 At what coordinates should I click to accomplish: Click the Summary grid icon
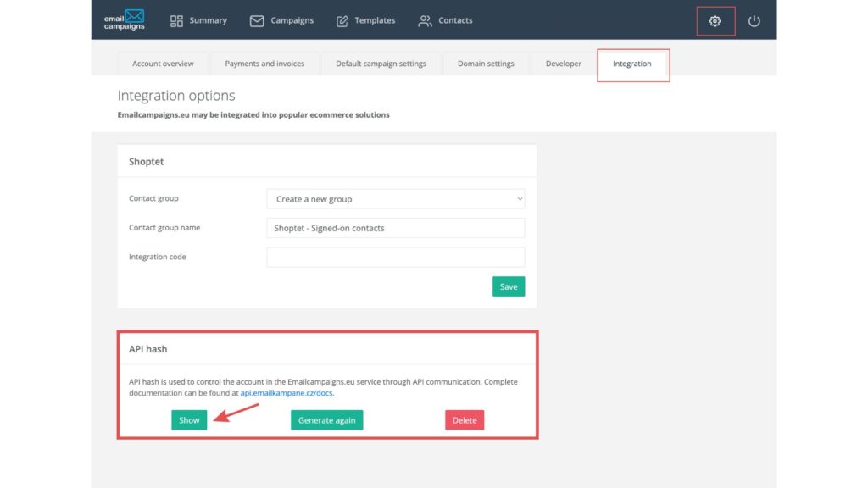[176, 21]
